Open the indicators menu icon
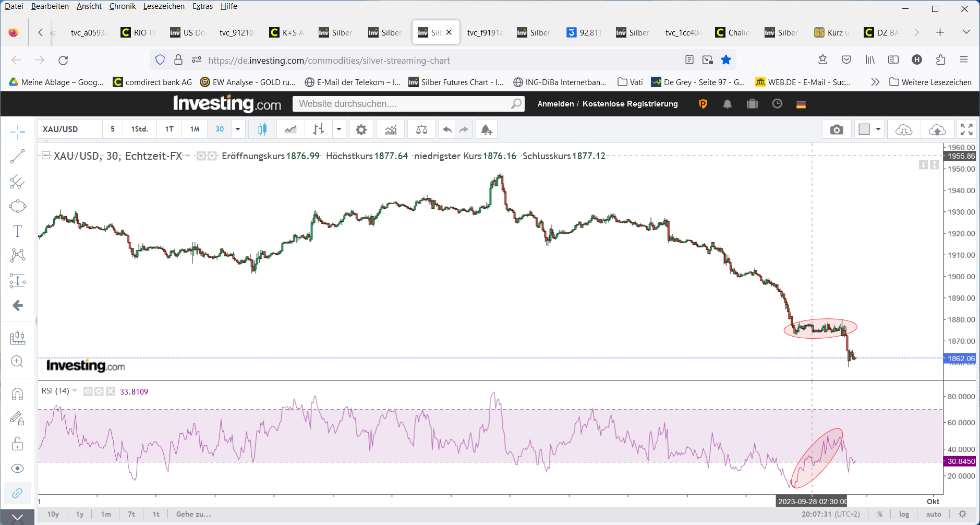 click(391, 129)
